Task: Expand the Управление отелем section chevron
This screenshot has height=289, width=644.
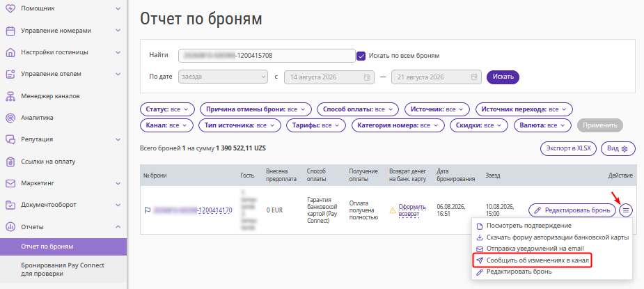Action: [x=118, y=74]
